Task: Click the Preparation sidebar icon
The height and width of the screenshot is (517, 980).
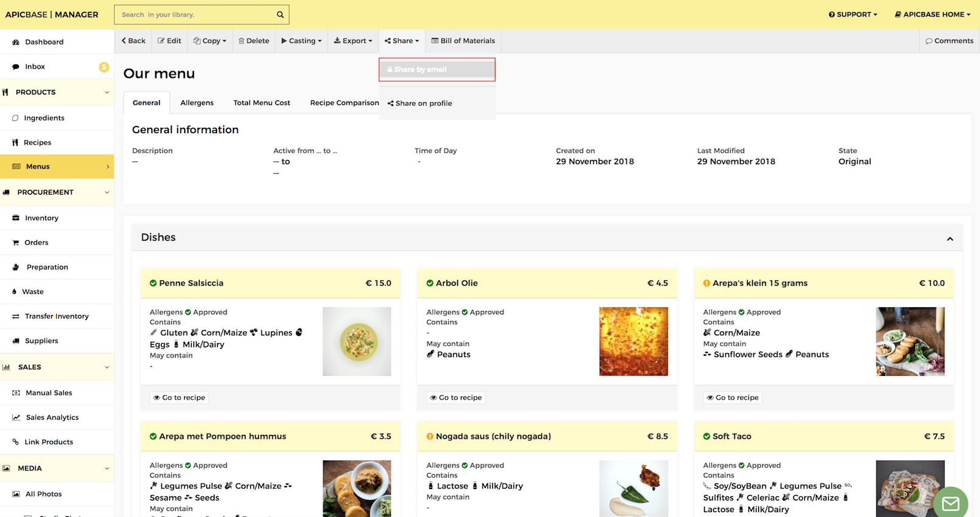Action: click(x=16, y=267)
